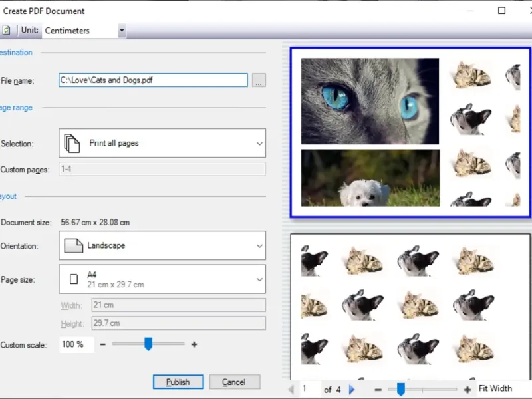Click the Document size 56.67 cm x 28.08 cm text
The width and height of the screenshot is (532, 399).
click(95, 223)
